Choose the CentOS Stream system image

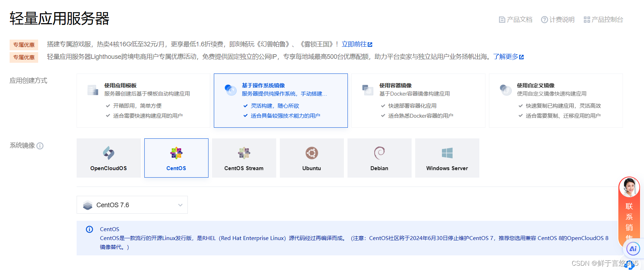point(244,158)
